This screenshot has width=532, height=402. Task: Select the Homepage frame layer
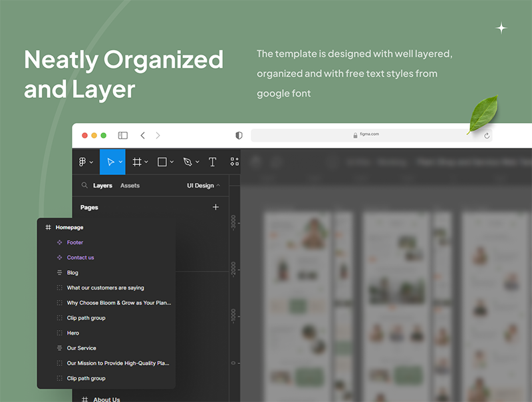69,227
